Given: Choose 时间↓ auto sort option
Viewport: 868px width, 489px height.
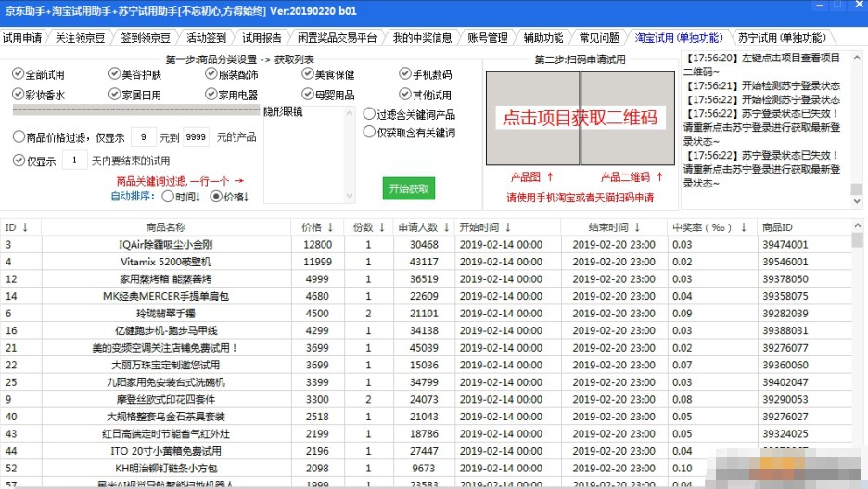Looking at the screenshot, I should tap(168, 197).
